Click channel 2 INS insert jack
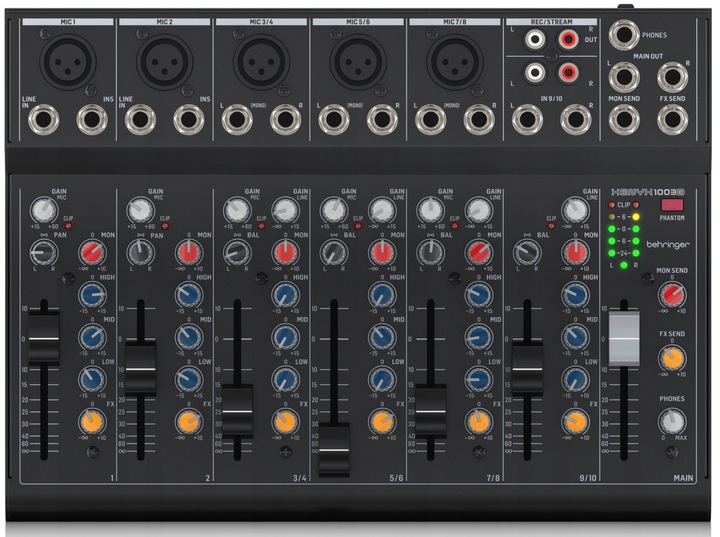Viewport: 720px width, 537px height. [189, 119]
